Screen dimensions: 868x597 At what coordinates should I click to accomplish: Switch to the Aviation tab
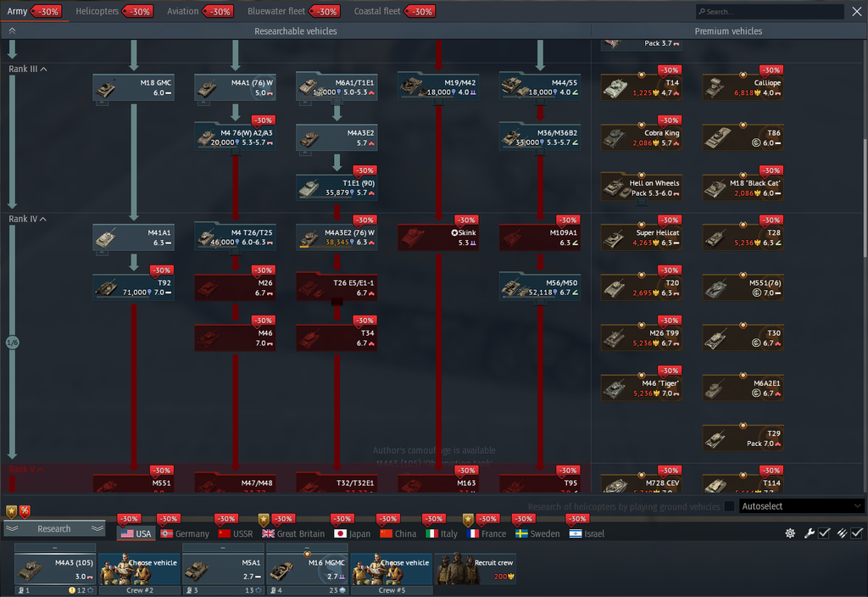[x=200, y=11]
